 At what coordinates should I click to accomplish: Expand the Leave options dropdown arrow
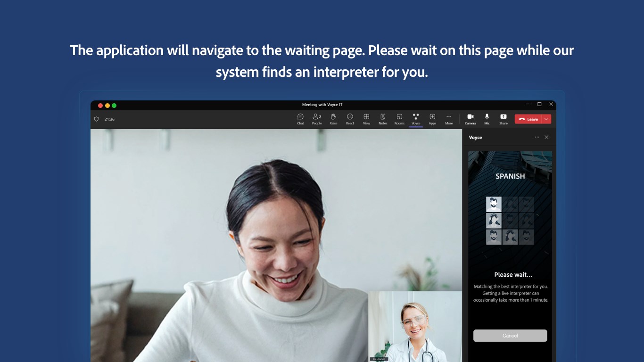click(x=546, y=119)
